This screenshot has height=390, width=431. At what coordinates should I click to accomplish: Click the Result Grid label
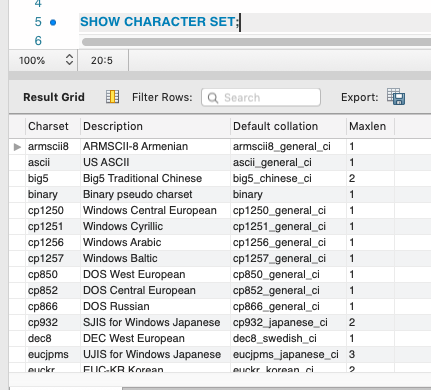tap(54, 97)
